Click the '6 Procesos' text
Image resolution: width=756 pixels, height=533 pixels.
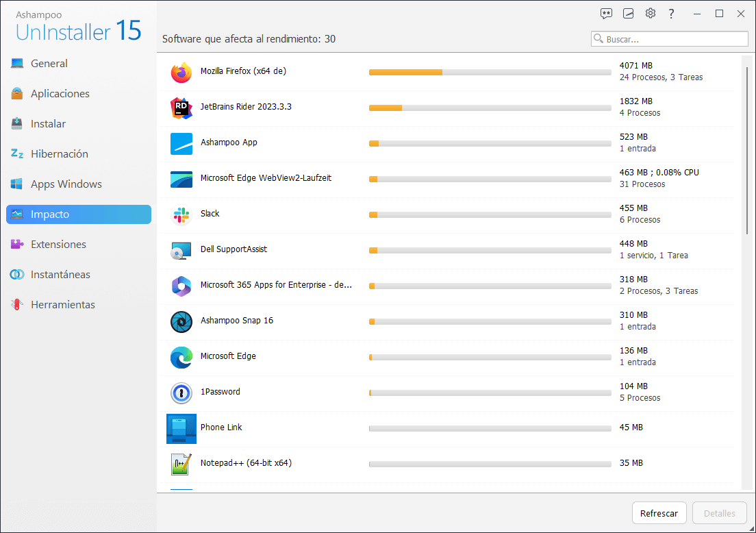640,220
